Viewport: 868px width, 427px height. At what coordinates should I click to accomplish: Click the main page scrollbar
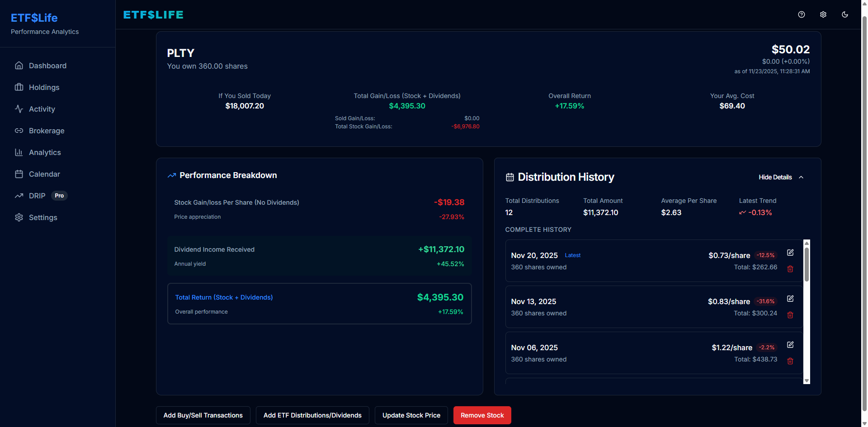click(864, 213)
